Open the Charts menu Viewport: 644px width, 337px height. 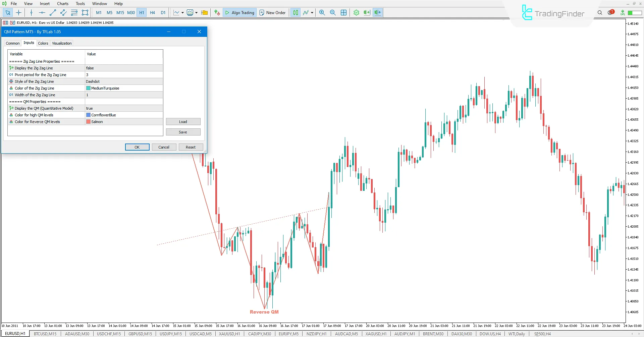point(62,4)
